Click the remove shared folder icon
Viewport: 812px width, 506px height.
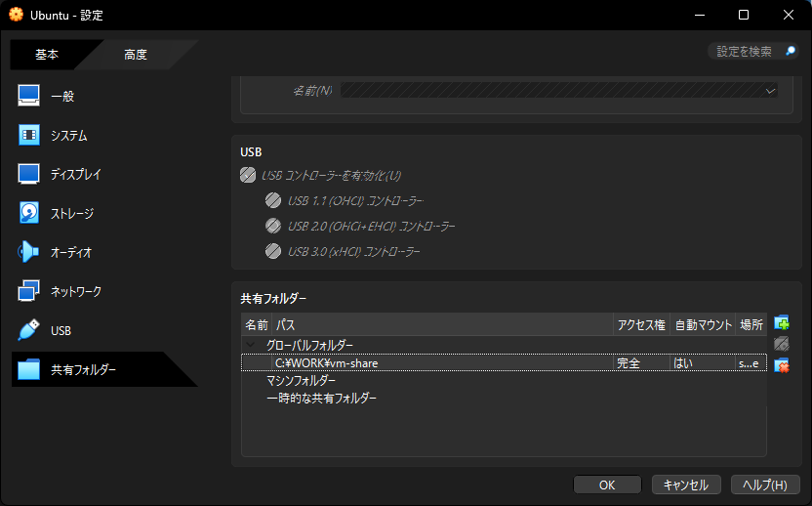pyautogui.click(x=781, y=365)
